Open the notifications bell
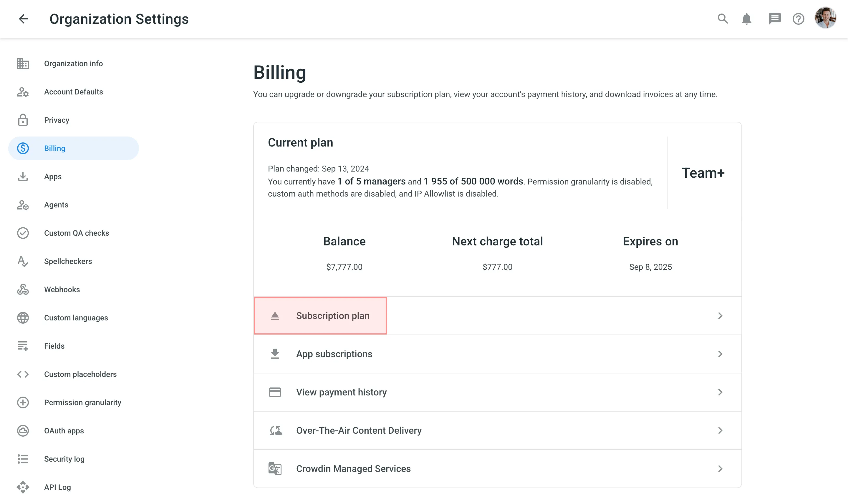 tap(746, 19)
